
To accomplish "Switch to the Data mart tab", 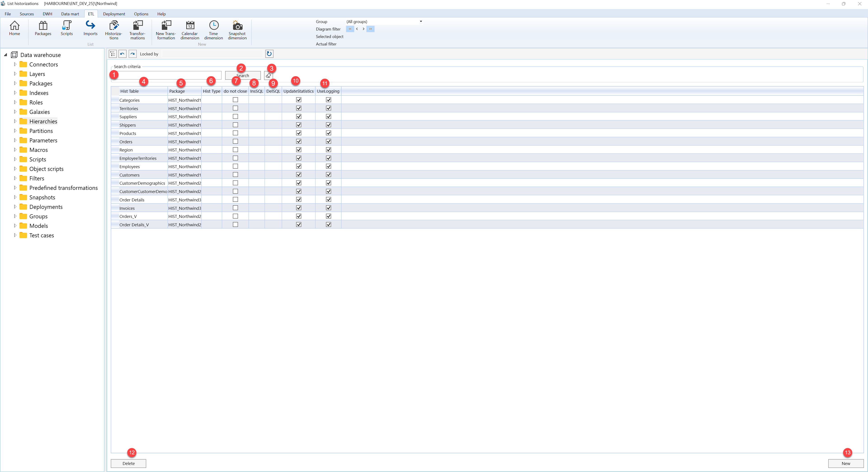I will pos(70,14).
